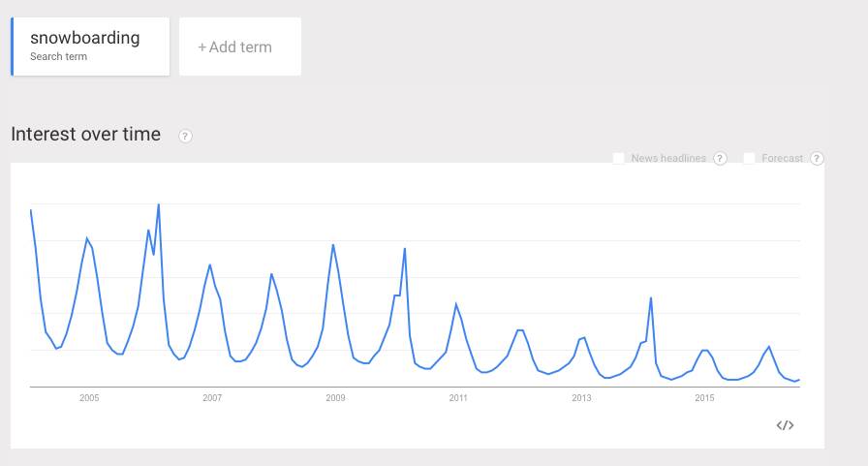868x466 pixels.
Task: Click the trend line's starting point at far left
Action: pyautogui.click(x=31, y=210)
